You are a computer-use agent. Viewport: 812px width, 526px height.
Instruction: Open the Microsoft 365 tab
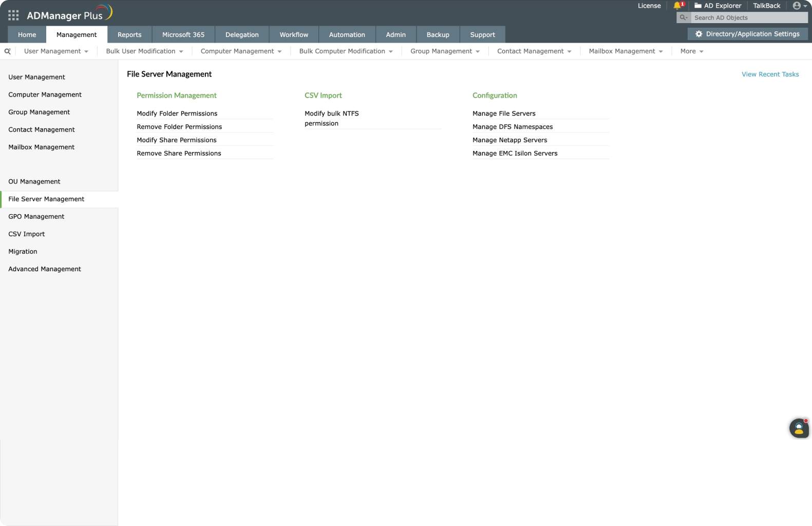click(x=183, y=34)
